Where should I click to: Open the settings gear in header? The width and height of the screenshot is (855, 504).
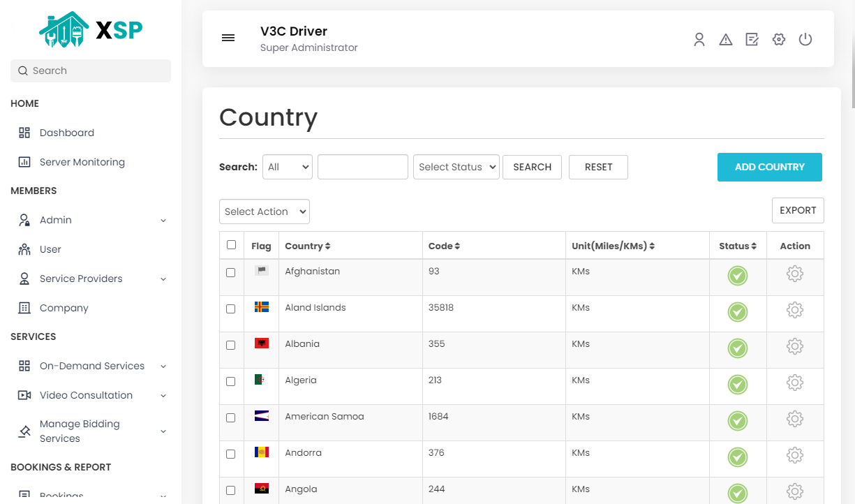click(x=778, y=40)
